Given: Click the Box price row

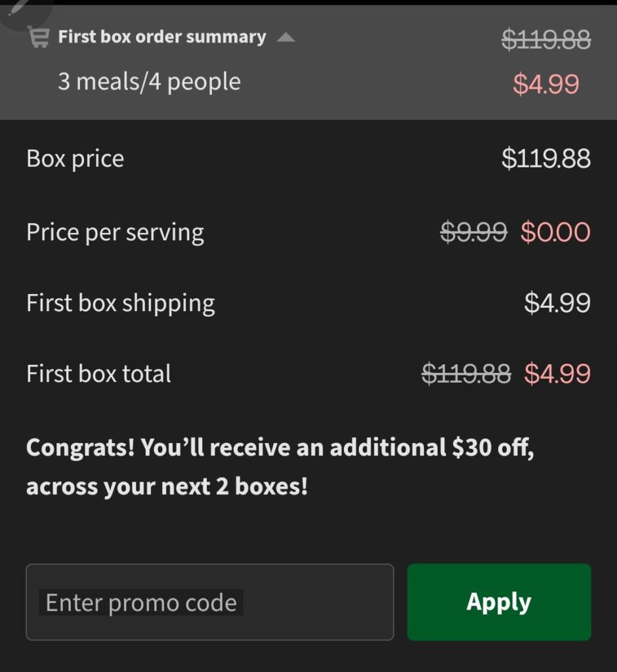Looking at the screenshot, I should click(x=75, y=158).
